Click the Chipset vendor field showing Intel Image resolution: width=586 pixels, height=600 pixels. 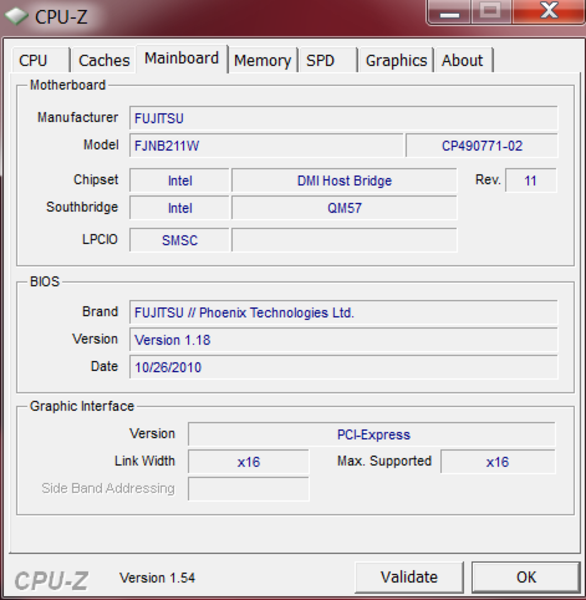[x=180, y=180]
